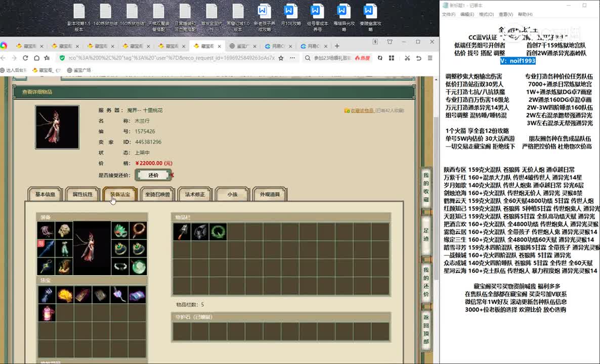The height and width of the screenshot is (364, 600).
Task: Click the 收藏该物品 favorite link
Action: pyautogui.click(x=362, y=111)
